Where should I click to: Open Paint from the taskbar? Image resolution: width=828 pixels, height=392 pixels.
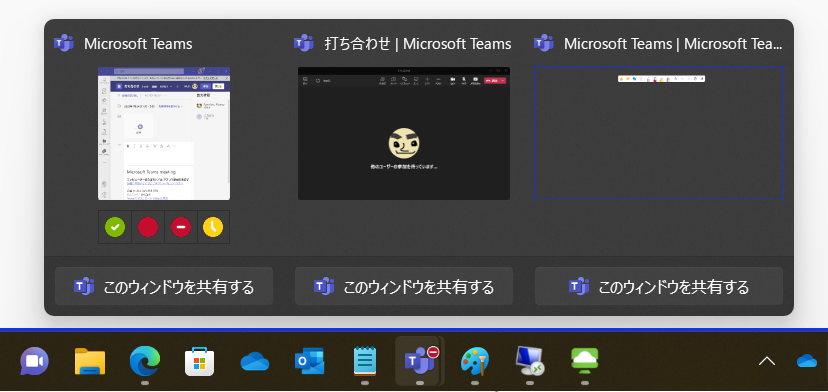[474, 362]
